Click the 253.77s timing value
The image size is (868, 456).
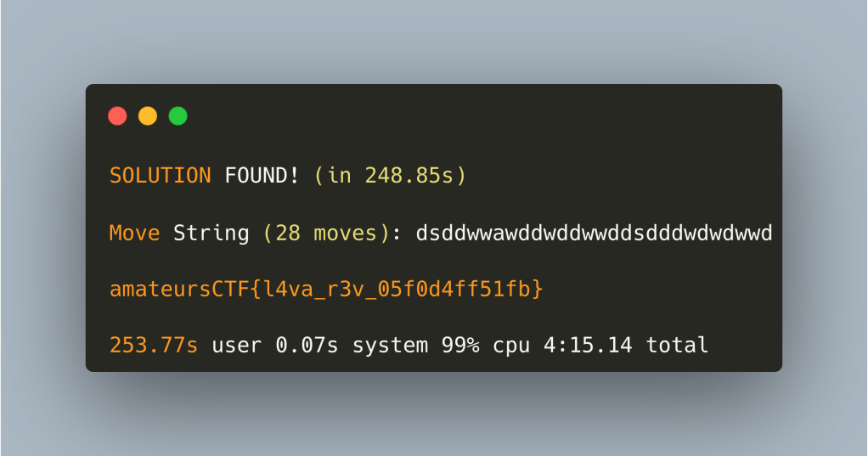(x=154, y=346)
